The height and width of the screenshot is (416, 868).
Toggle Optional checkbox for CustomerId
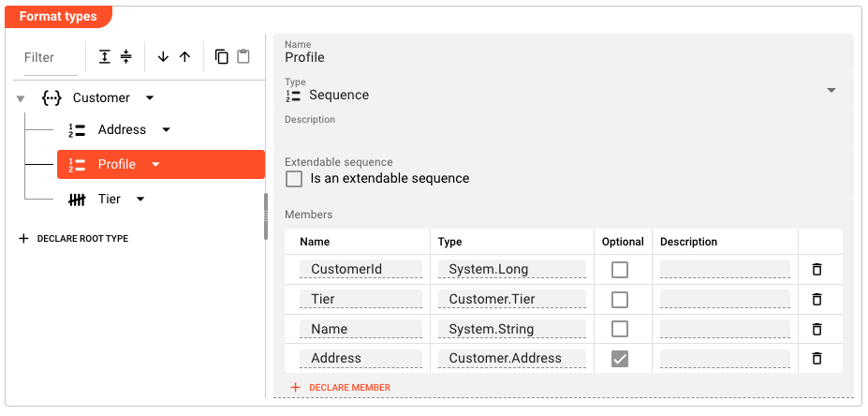[620, 270]
